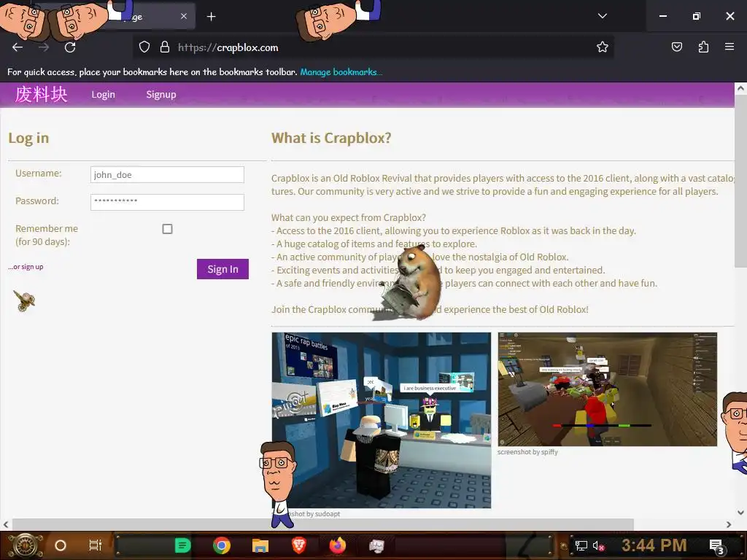
Task: Open File Explorer from the taskbar
Action: pos(260,545)
